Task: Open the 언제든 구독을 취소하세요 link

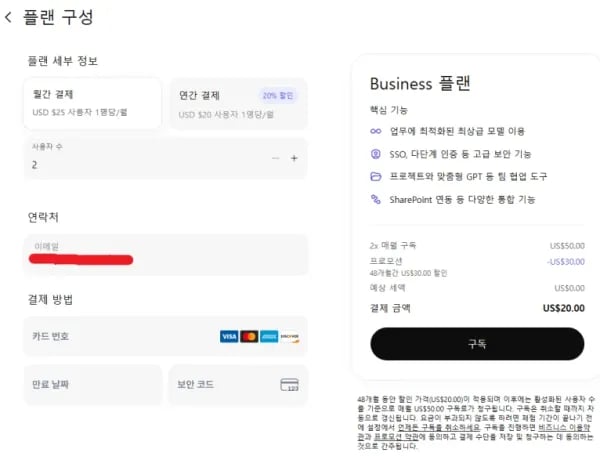Action: click(x=439, y=427)
